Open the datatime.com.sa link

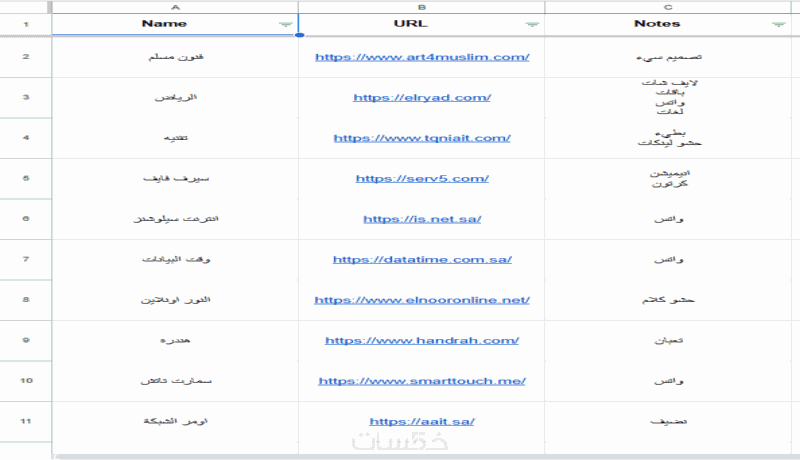(x=422, y=260)
